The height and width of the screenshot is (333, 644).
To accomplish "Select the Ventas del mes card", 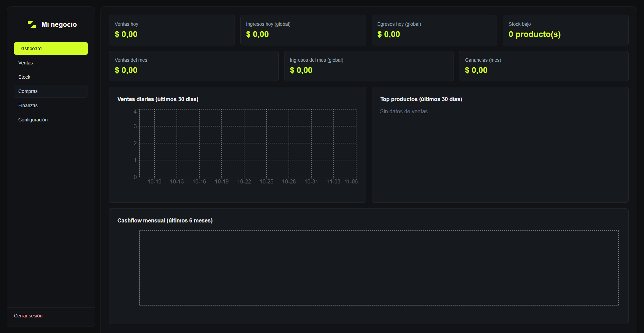I will tap(194, 66).
